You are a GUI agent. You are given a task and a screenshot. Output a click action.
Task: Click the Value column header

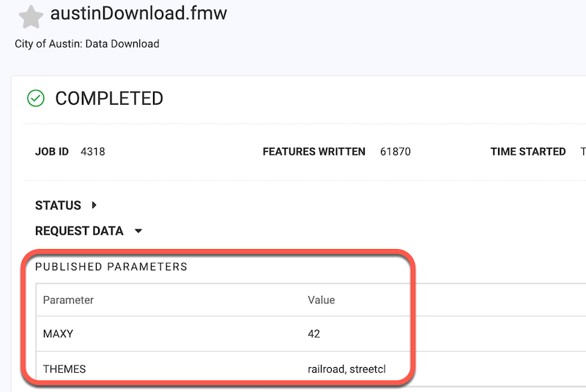click(322, 300)
